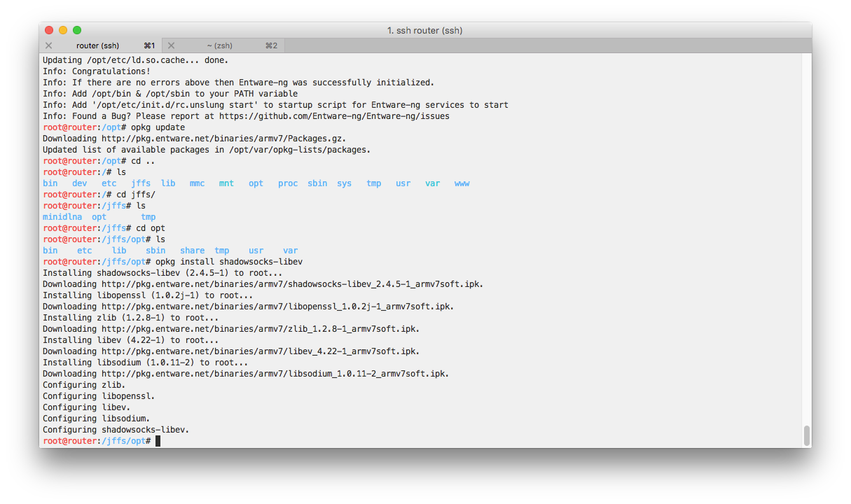Click the ⌘2 shortcut badge on the zsh tab
The width and height of the screenshot is (851, 504).
coord(271,45)
